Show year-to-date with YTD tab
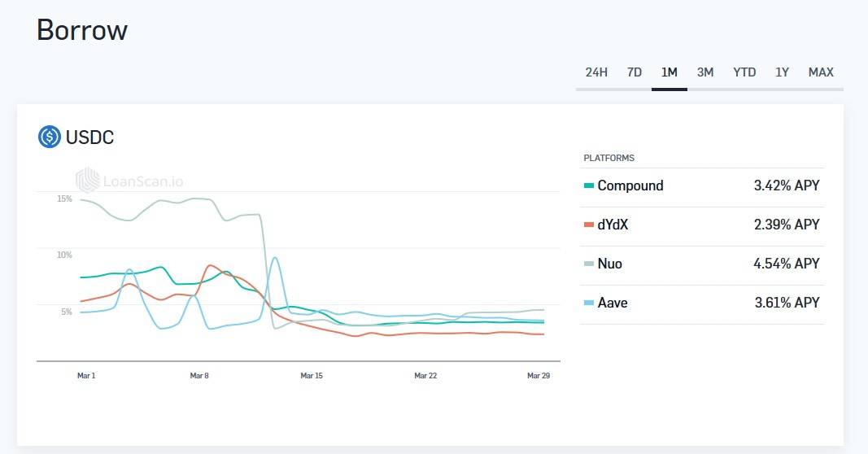868x454 pixels. 744,72
